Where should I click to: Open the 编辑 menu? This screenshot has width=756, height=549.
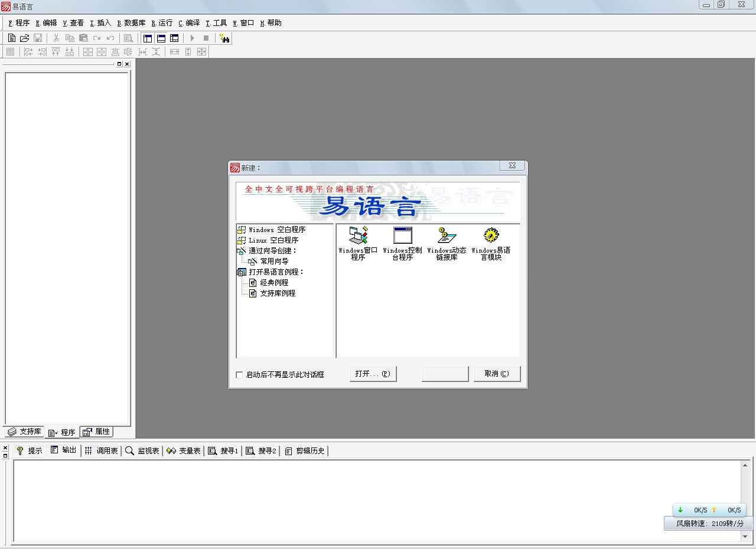click(46, 23)
